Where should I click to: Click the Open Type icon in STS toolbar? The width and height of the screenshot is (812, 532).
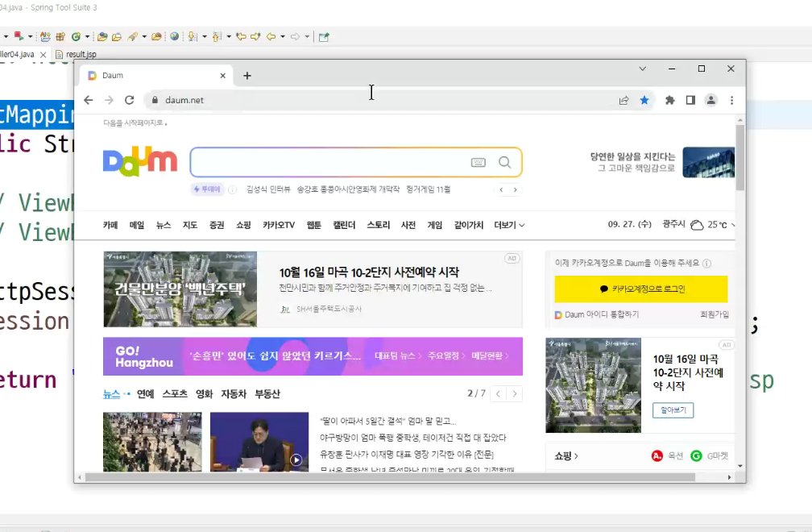pos(102,37)
